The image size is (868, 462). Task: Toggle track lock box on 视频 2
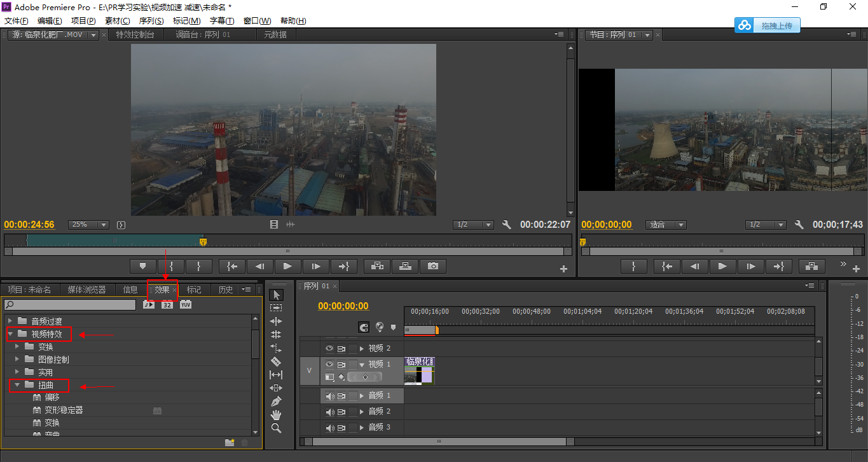coord(353,349)
